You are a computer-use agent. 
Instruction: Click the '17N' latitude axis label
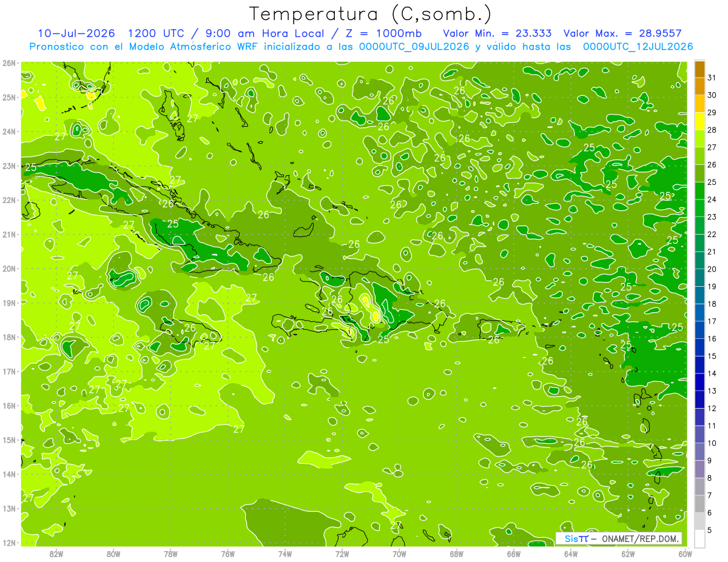tap(8, 371)
